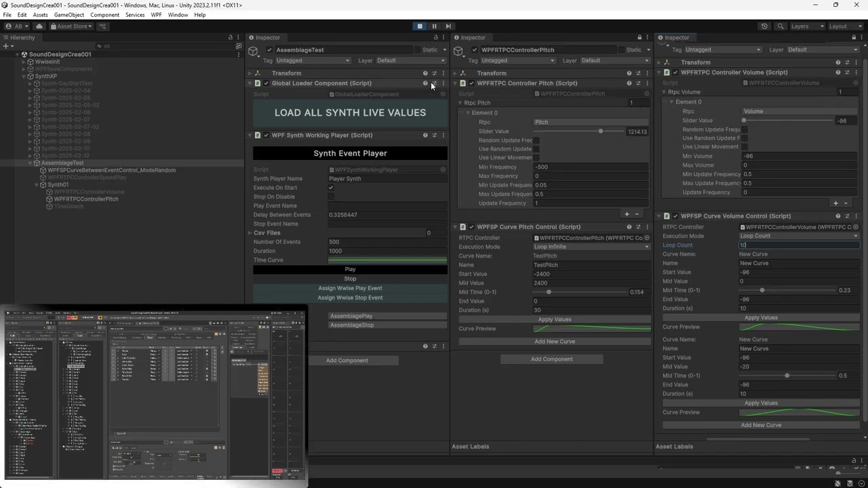The image size is (868, 488).
Task: Expand the Csv Files foldout
Action: (x=250, y=232)
